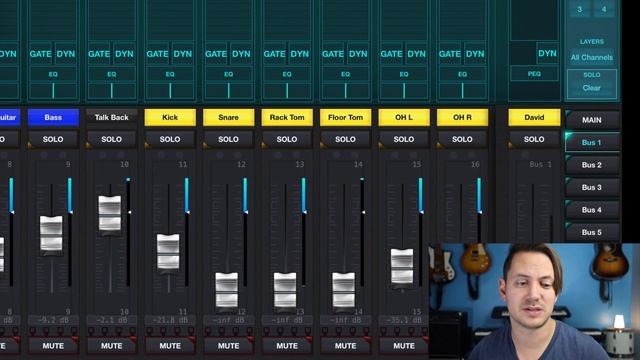The image size is (640, 360).
Task: Select the MAIN mix tab
Action: tap(592, 120)
